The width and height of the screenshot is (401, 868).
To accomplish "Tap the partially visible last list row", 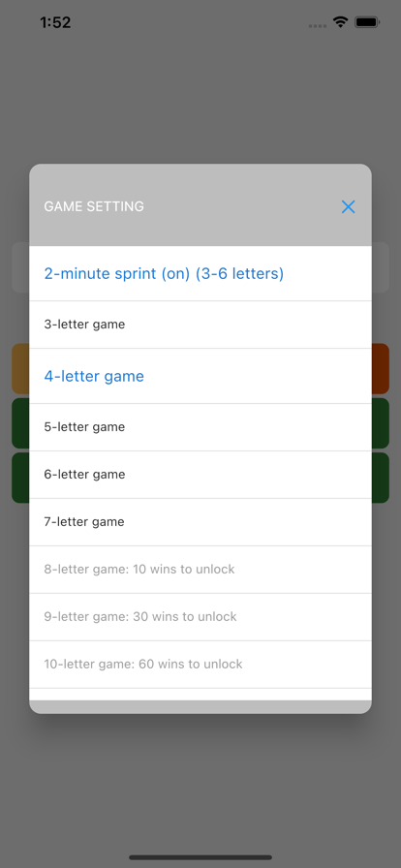I will [x=200, y=695].
